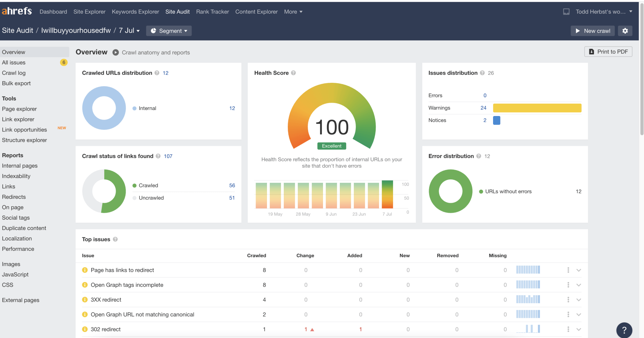This screenshot has height=338, width=644.
Task: Click history sparkline for Page has links to redirect
Action: (528, 270)
